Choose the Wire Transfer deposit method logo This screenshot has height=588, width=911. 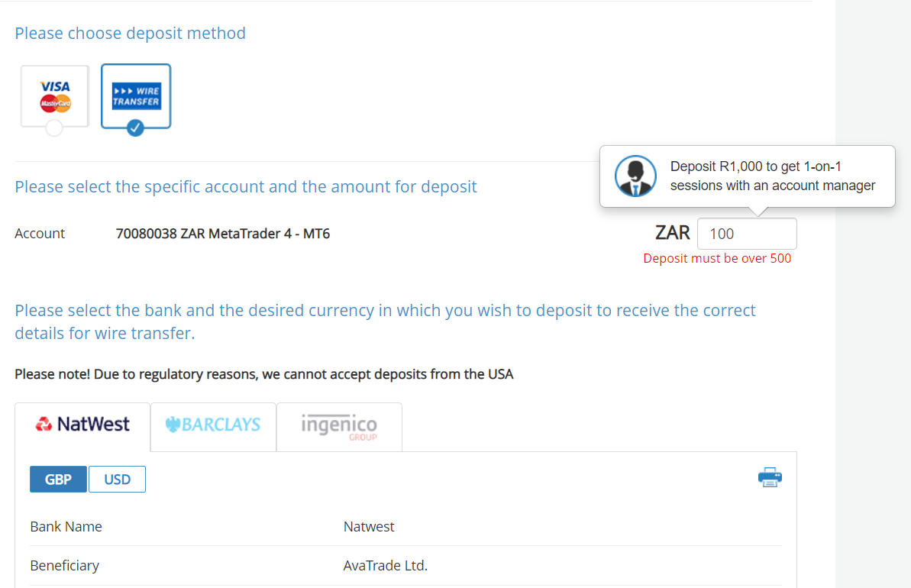point(136,95)
